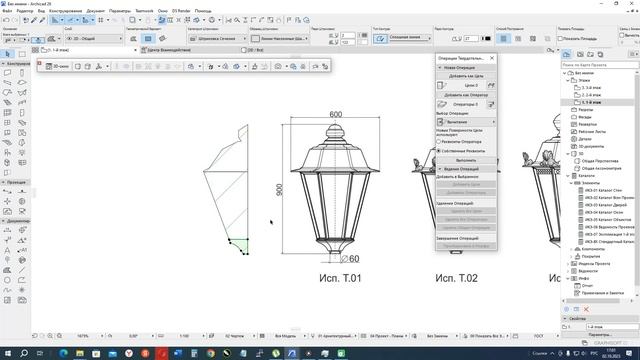Image resolution: width=640 pixels, height=360 pixels.
Task: Toggle the Вычесть checkbox at the right edge
Action: click(x=622, y=36)
